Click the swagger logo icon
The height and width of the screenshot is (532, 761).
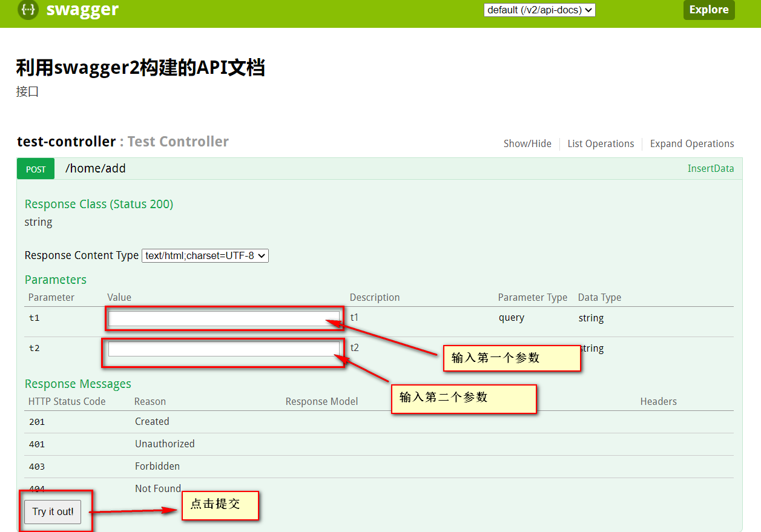(28, 10)
